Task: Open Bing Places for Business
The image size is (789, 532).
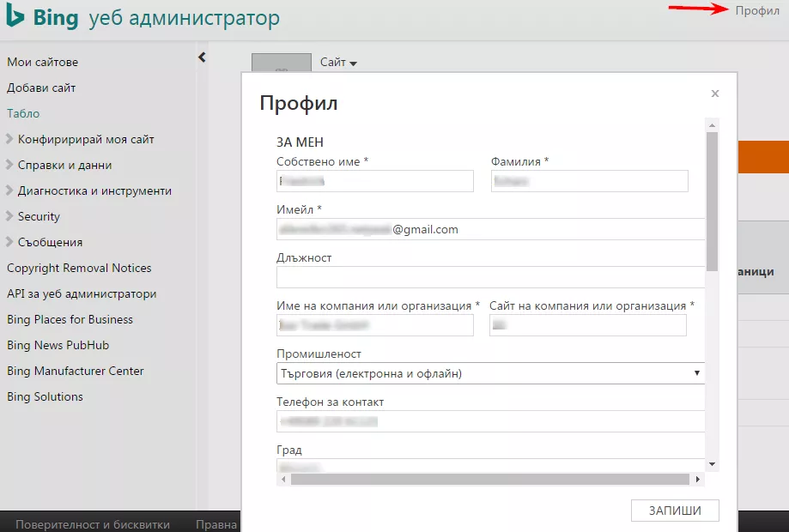Action: tap(70, 319)
